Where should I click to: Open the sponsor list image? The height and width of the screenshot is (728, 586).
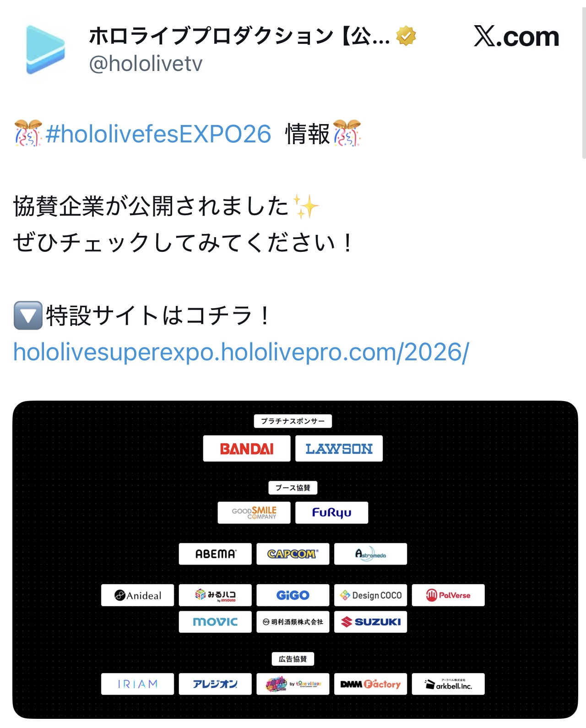[295, 560]
